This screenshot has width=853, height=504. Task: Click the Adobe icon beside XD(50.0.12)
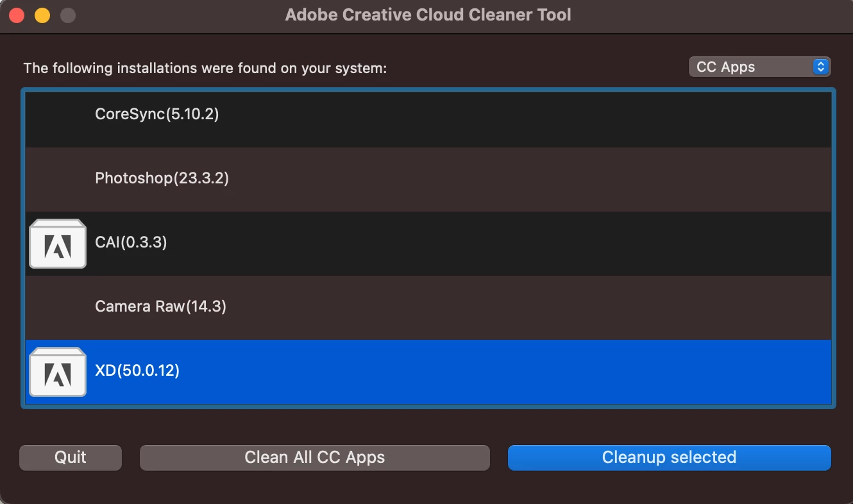(x=58, y=372)
